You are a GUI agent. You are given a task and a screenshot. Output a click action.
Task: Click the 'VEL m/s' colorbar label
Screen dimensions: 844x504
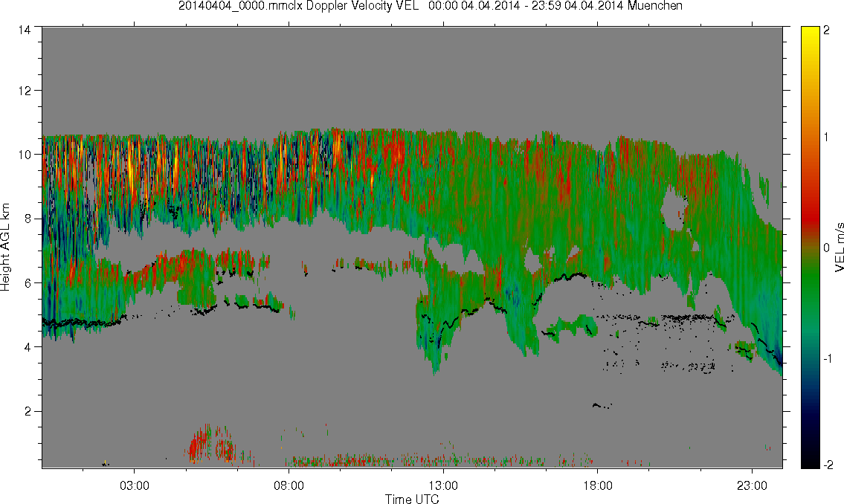tap(839, 247)
